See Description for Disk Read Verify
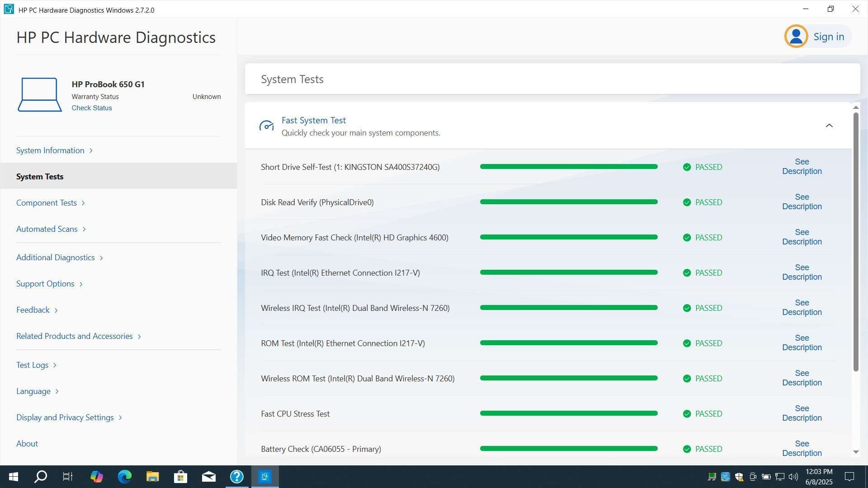The height and width of the screenshot is (488, 868). tap(802, 202)
